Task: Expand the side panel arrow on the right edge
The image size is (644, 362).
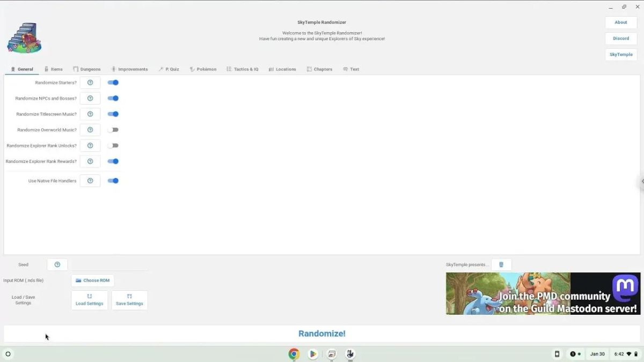Action: 642,181
